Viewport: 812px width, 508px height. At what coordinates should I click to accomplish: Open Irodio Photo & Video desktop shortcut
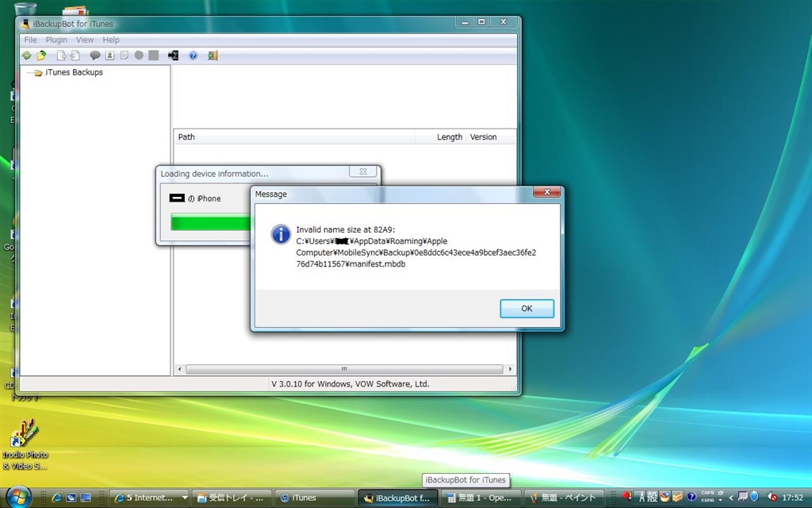(x=25, y=445)
